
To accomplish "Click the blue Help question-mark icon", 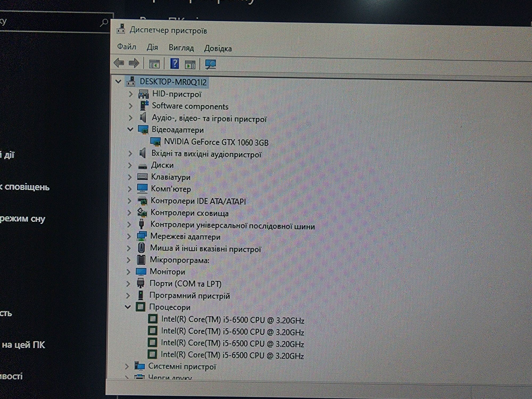I will 174,64.
